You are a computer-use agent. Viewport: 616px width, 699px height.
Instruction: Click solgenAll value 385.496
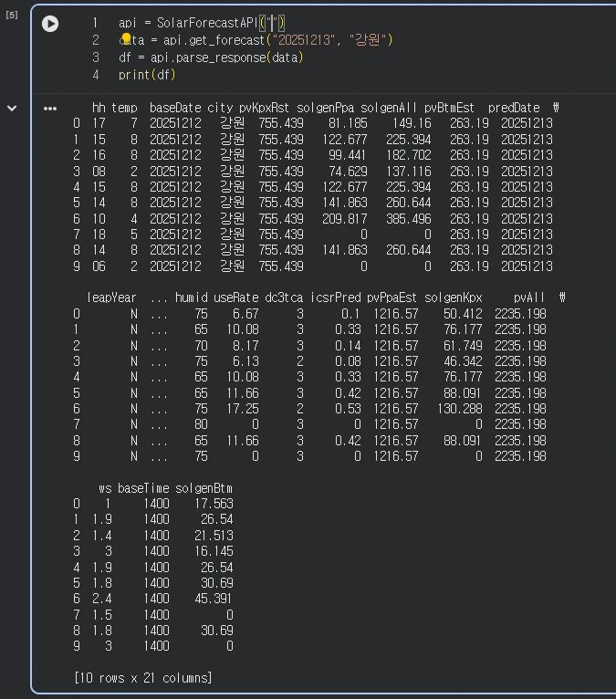[x=408, y=219]
